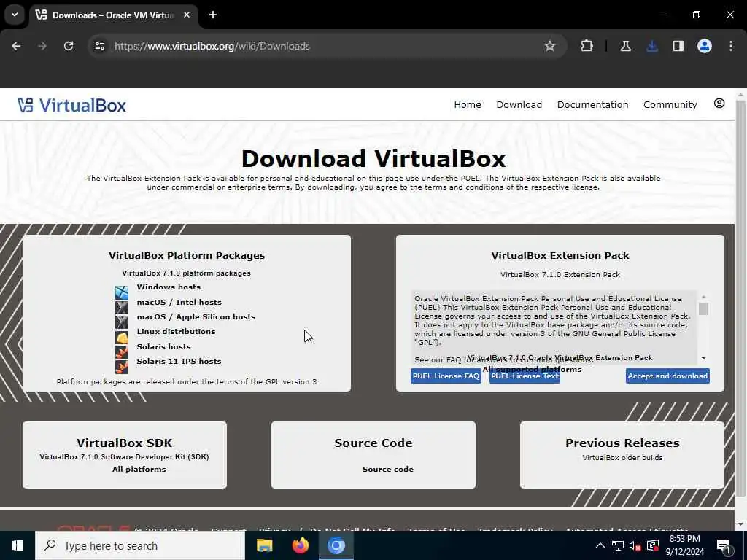The image size is (747, 560).
Task: Click the macOS / Apple Silicon hosts icon
Action: click(122, 322)
